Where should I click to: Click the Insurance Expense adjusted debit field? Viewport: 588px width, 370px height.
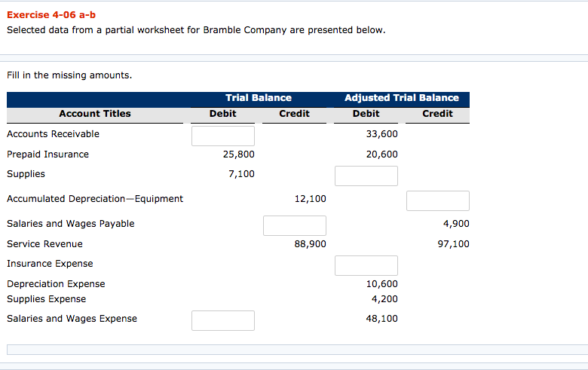(x=366, y=265)
